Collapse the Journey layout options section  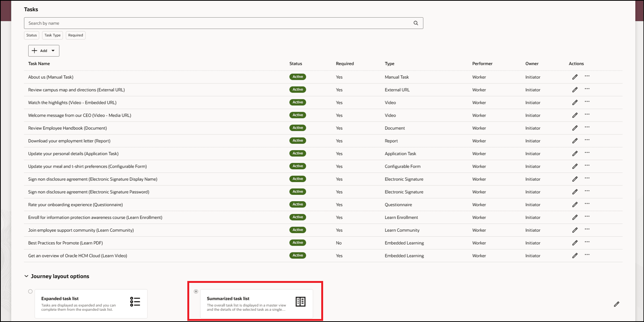click(26, 276)
